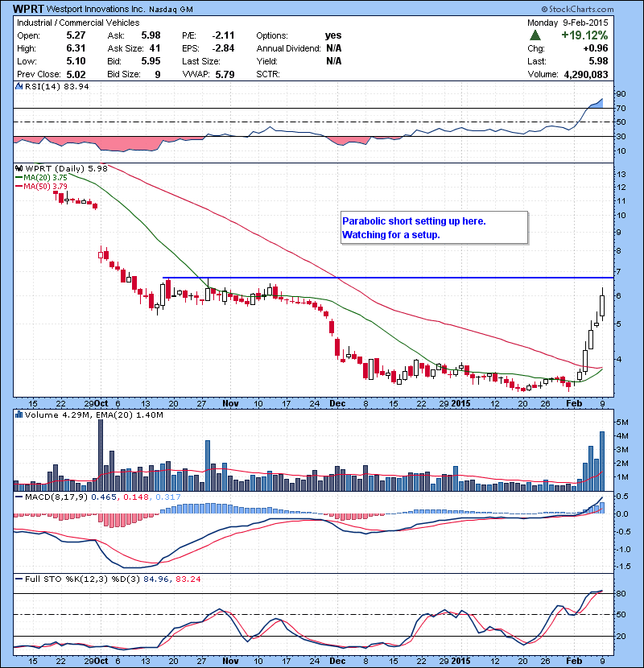Viewport: 644px width, 668px height.
Task: Click the blue horizontal resistance line
Action: 388,278
